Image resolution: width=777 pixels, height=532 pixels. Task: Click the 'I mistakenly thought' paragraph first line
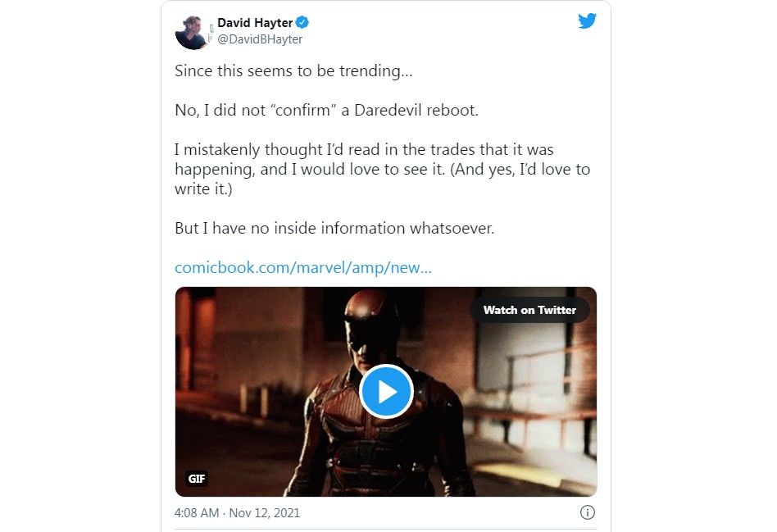tap(364, 150)
